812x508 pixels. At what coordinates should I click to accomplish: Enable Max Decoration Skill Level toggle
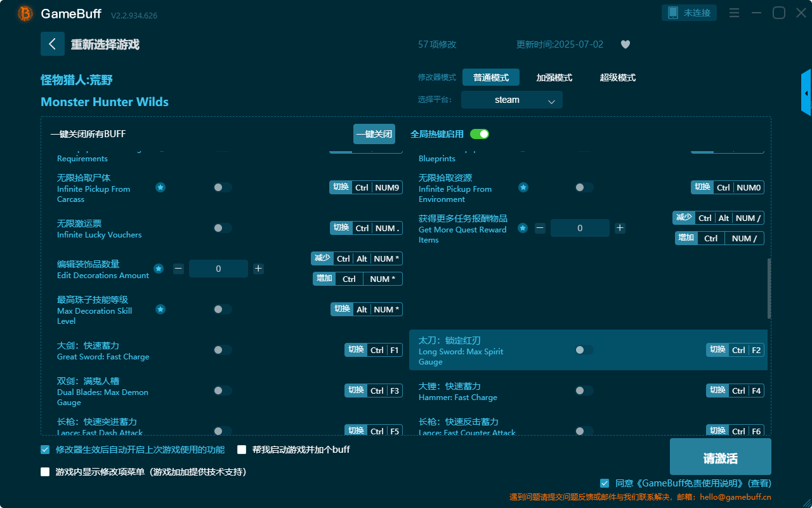pyautogui.click(x=223, y=309)
